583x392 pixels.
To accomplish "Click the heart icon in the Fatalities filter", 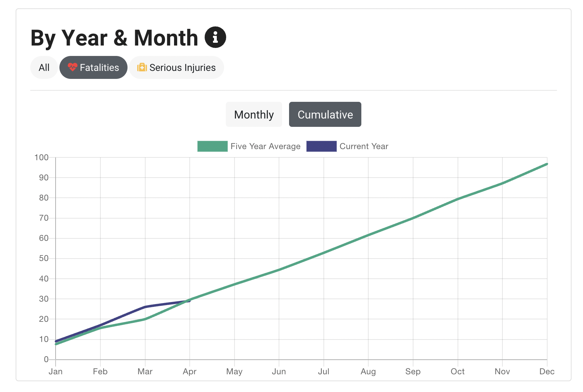I will pos(73,67).
